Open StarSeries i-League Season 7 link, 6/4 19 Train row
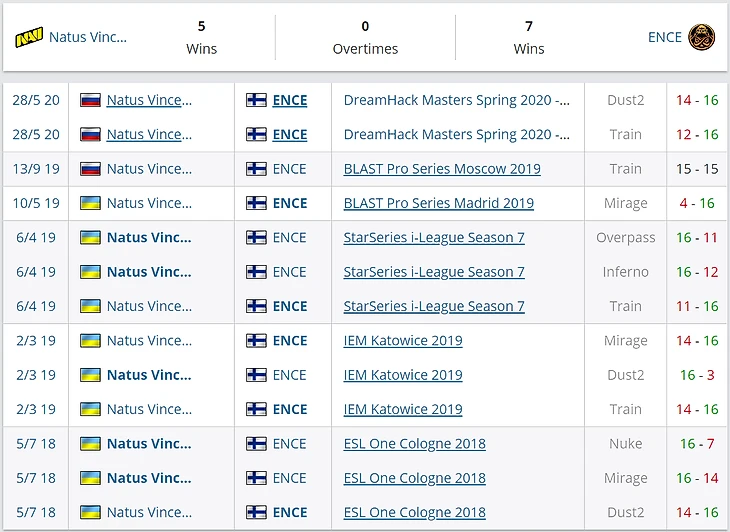Screen dimensions: 730x532 click(x=434, y=306)
